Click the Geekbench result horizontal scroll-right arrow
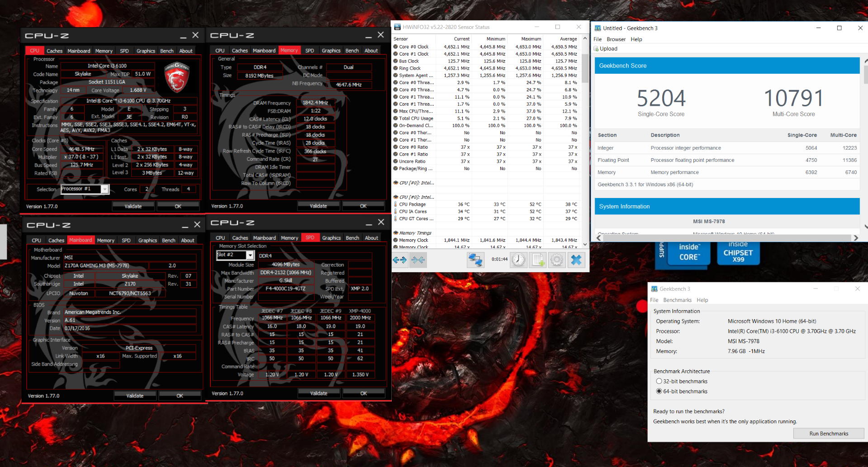 coord(856,238)
